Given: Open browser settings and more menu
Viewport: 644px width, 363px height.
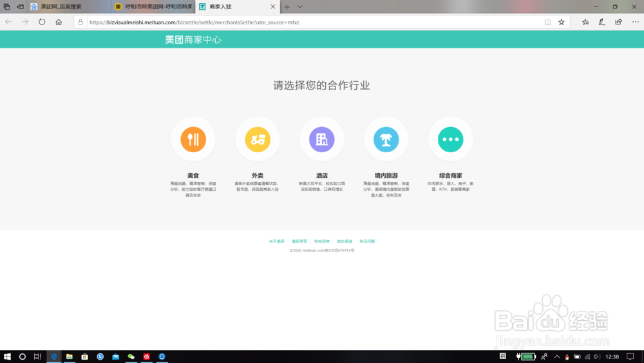Looking at the screenshot, I should (x=636, y=22).
